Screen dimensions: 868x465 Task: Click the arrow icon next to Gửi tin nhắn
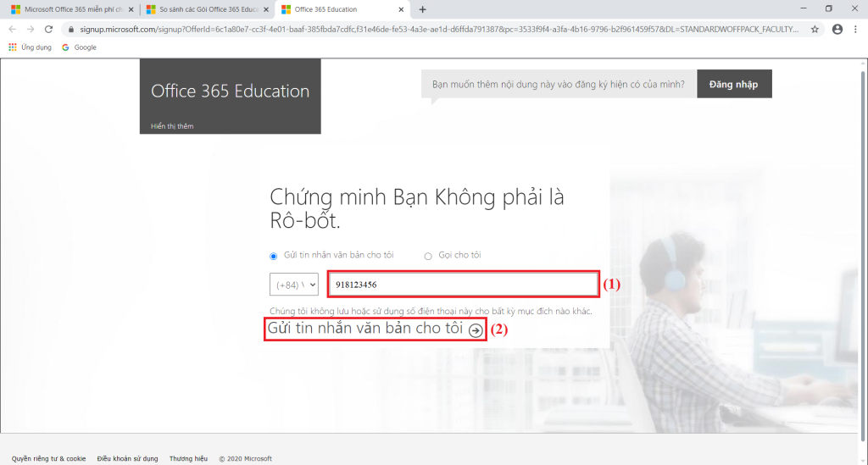pos(476,330)
